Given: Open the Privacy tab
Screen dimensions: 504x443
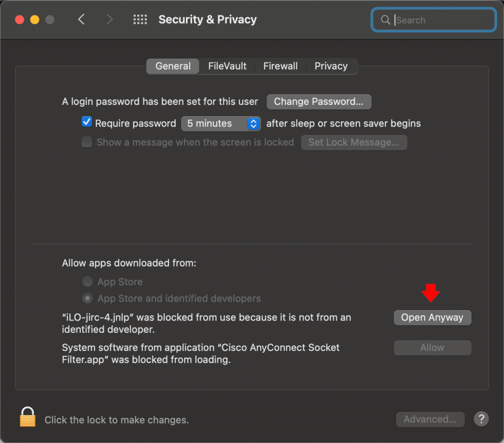Looking at the screenshot, I should 331,66.
